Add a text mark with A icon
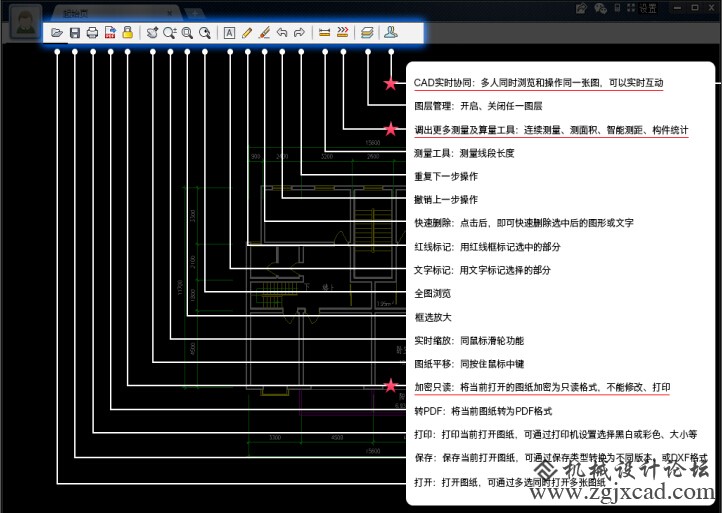Image resolution: width=722 pixels, height=513 pixels. tap(229, 33)
